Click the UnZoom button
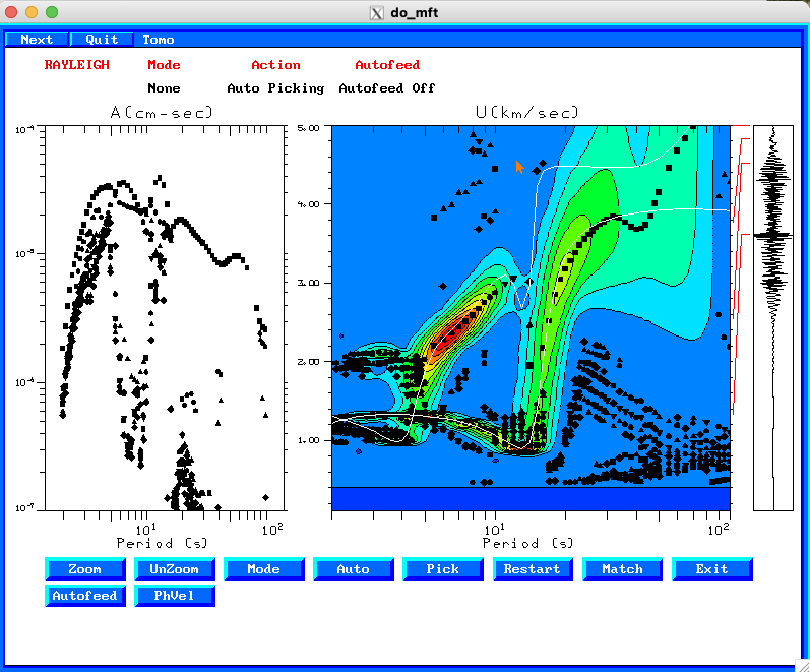 (174, 569)
